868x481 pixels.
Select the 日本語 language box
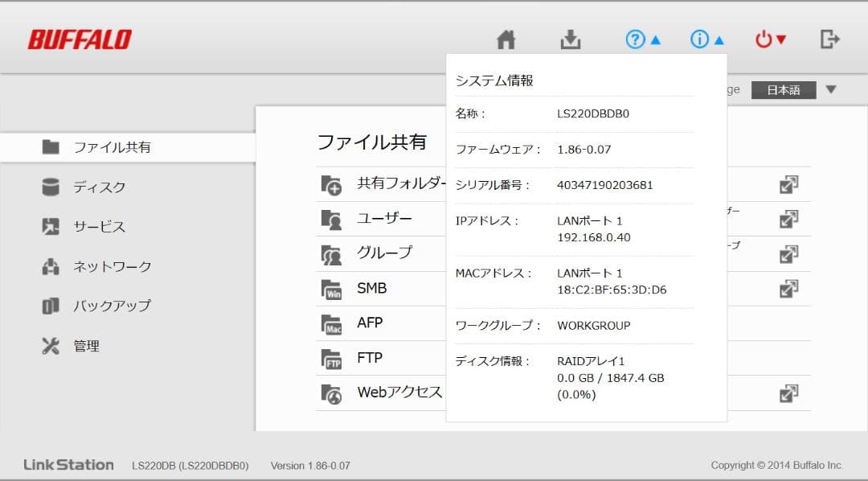[x=784, y=90]
